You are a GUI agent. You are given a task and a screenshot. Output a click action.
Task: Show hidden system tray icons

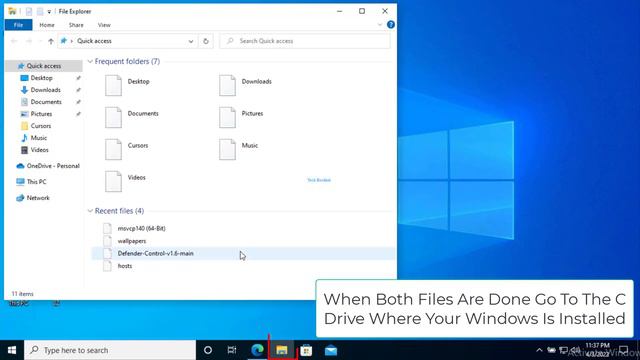(539, 350)
